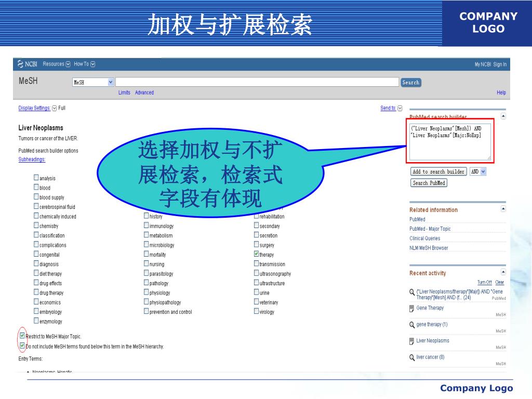This screenshot has width=532, height=399.
Task: Uncheck Restrict to MeSH Major Topic
Action: click(x=22, y=336)
